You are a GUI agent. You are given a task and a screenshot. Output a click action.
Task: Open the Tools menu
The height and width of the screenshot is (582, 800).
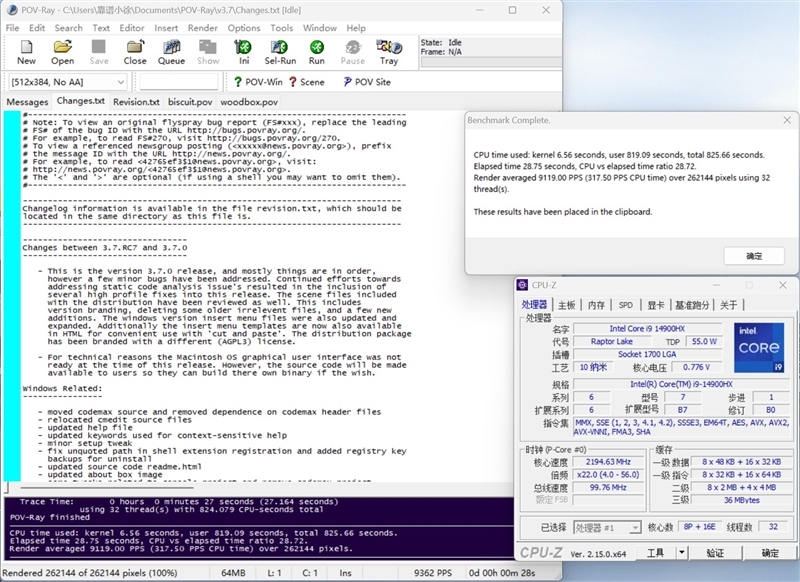click(x=282, y=28)
